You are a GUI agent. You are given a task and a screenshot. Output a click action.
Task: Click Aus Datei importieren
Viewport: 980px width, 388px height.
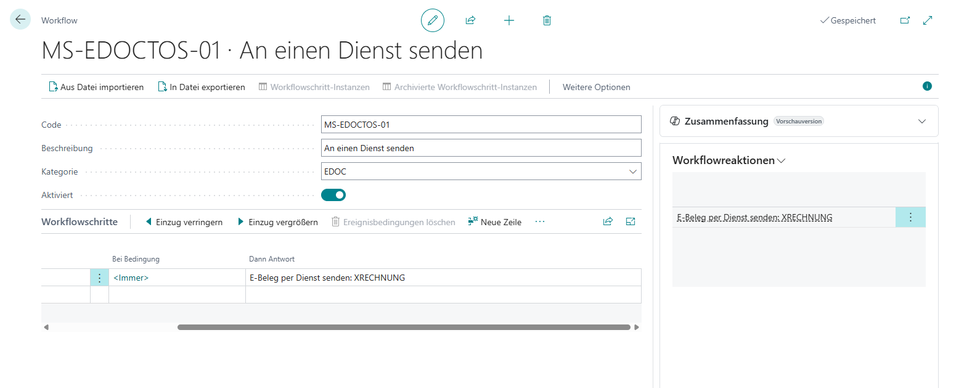[96, 87]
